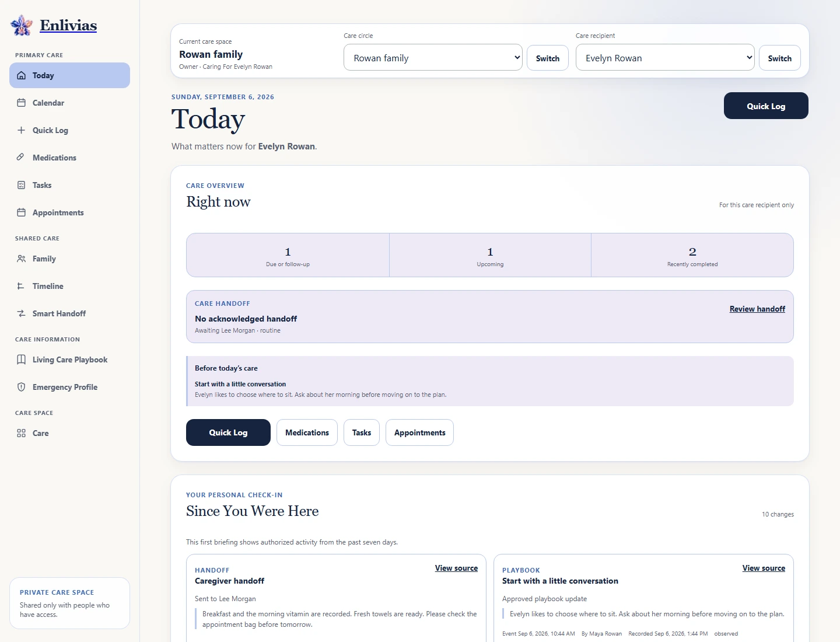The height and width of the screenshot is (642, 840).
Task: Select the Recently completed stat tile
Action: pos(692,255)
